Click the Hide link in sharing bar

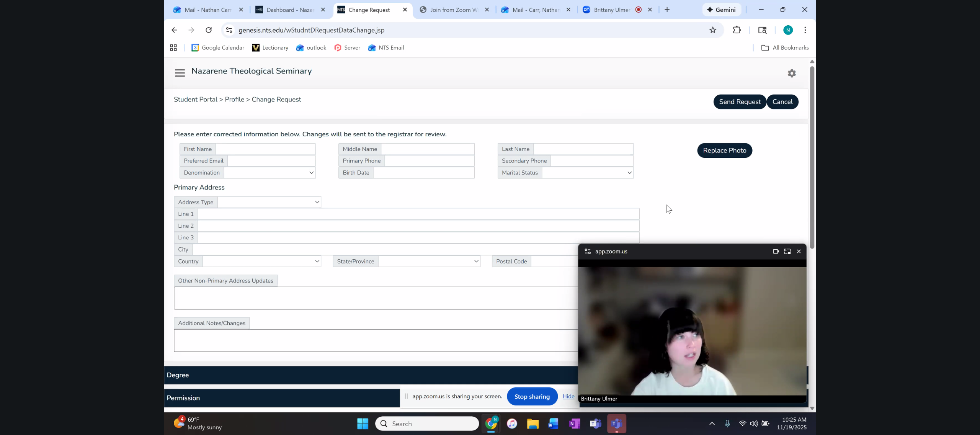click(568, 396)
